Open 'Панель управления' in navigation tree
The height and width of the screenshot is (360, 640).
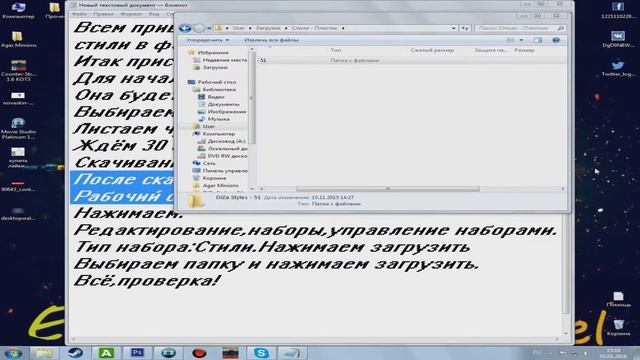pos(224,171)
